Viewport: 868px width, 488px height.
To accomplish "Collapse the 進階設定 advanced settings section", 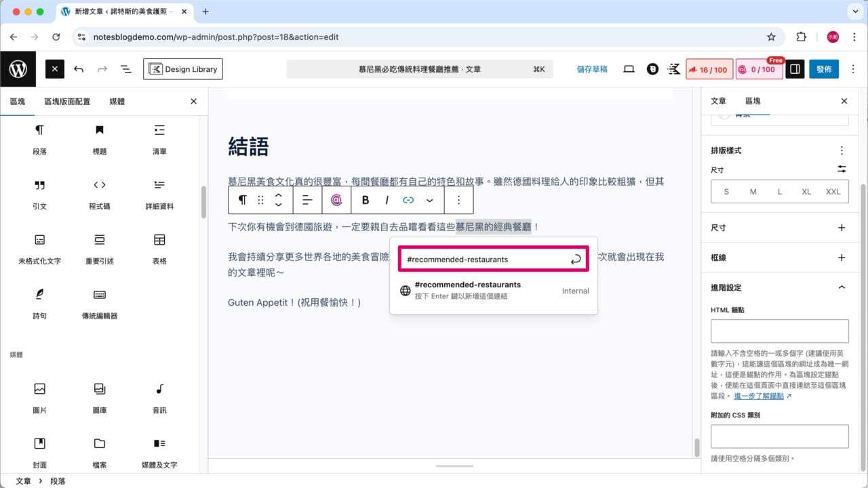I will pos(841,287).
